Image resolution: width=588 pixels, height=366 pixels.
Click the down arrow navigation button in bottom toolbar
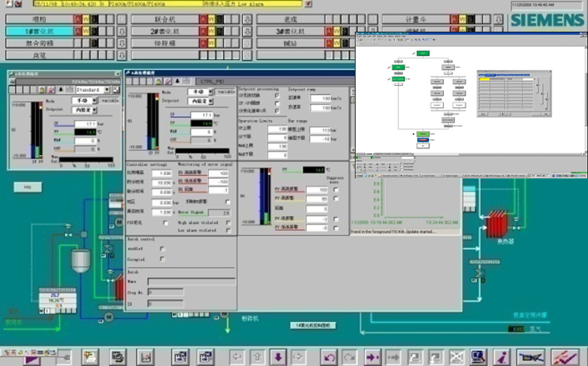[278, 357]
